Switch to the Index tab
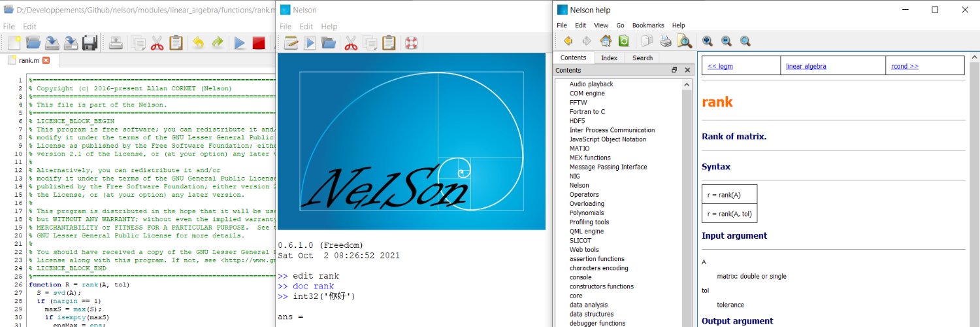Image resolution: width=980 pixels, height=327 pixels. pyautogui.click(x=609, y=58)
